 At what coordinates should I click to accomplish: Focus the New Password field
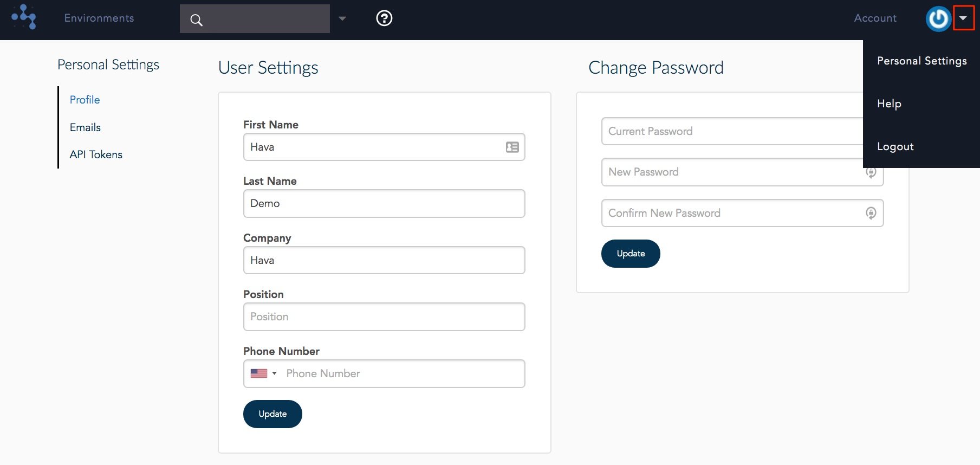point(742,172)
